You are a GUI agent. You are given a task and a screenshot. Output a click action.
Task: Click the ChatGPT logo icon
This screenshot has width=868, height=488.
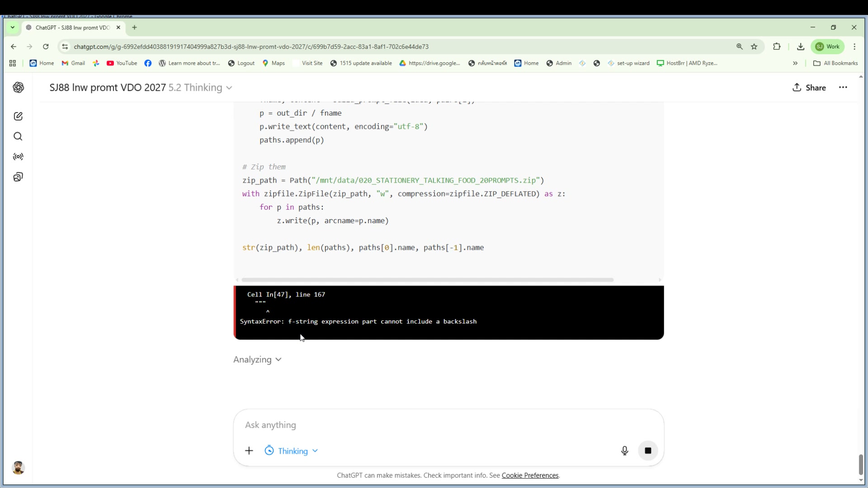[x=18, y=87]
